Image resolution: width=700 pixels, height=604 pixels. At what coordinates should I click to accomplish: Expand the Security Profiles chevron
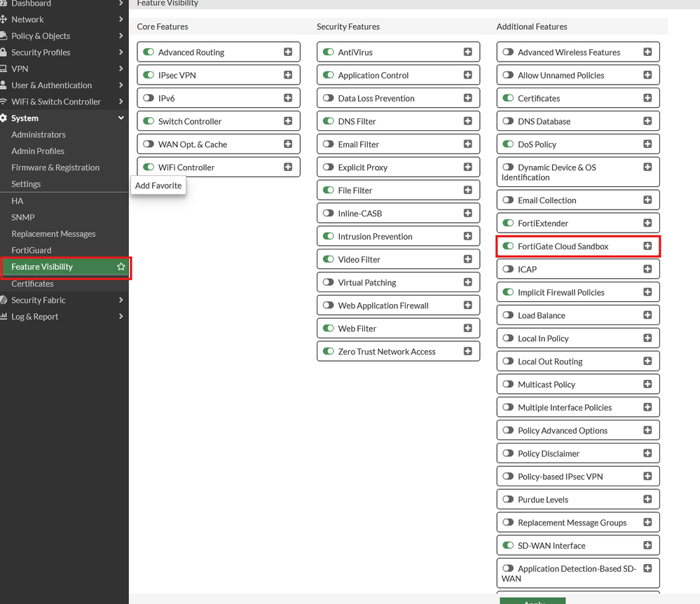tap(121, 53)
